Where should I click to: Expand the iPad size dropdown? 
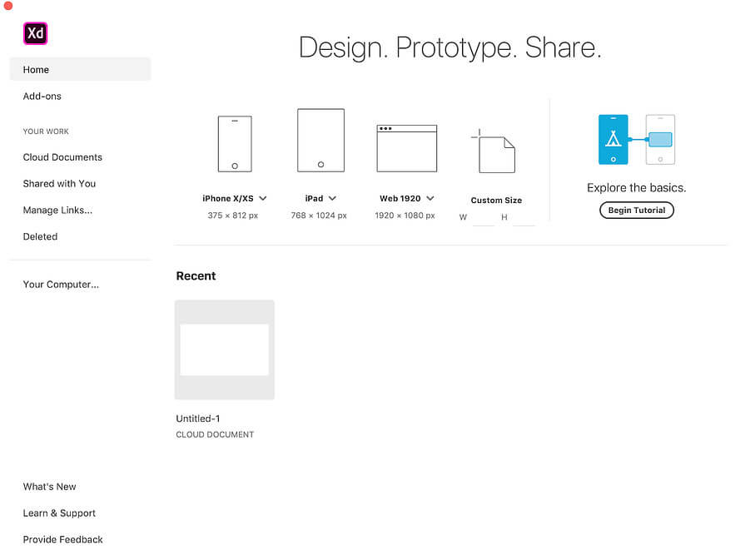332,199
